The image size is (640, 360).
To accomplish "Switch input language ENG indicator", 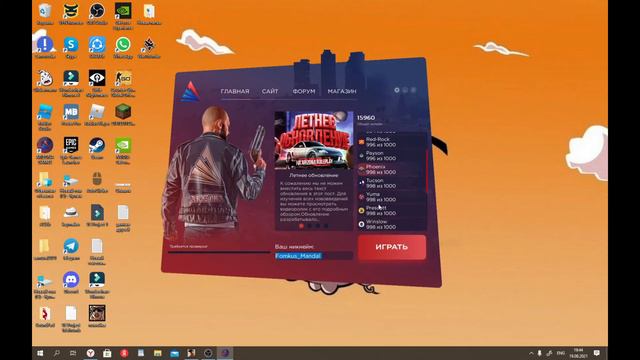I will click(x=561, y=353).
